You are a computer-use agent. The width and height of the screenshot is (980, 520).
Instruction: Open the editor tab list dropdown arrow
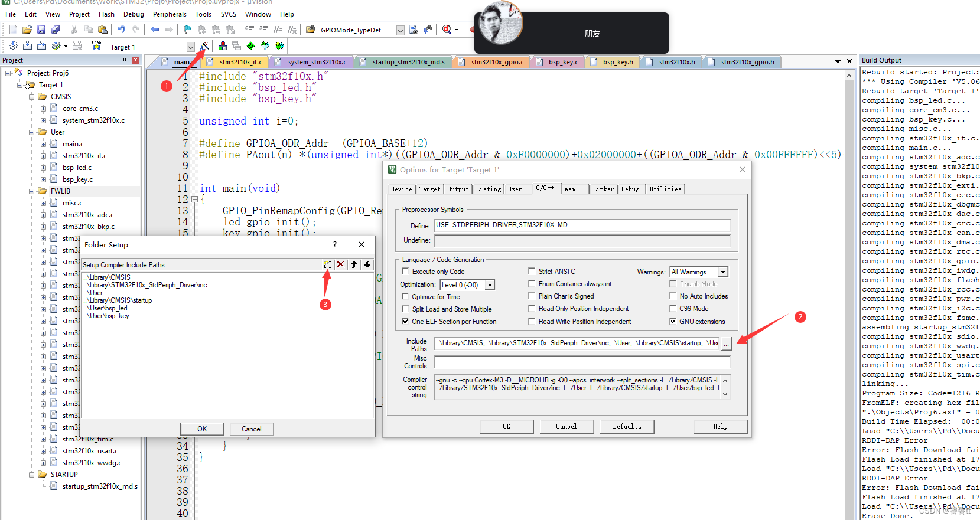click(838, 61)
